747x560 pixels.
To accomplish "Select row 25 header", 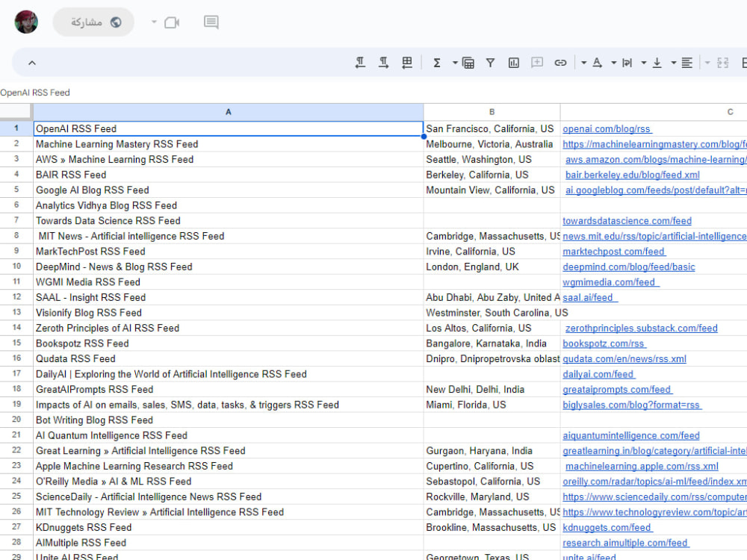I will click(x=16, y=497).
